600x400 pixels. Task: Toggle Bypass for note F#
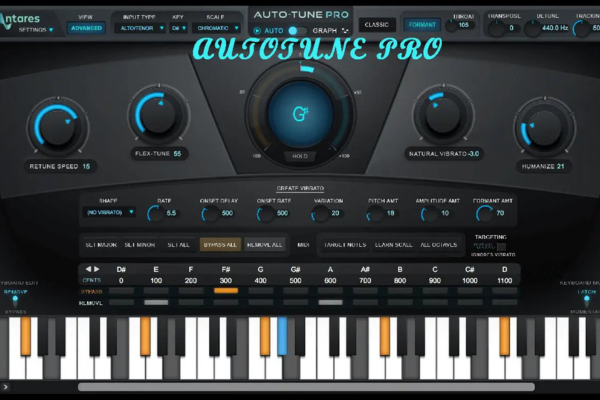pos(226,291)
